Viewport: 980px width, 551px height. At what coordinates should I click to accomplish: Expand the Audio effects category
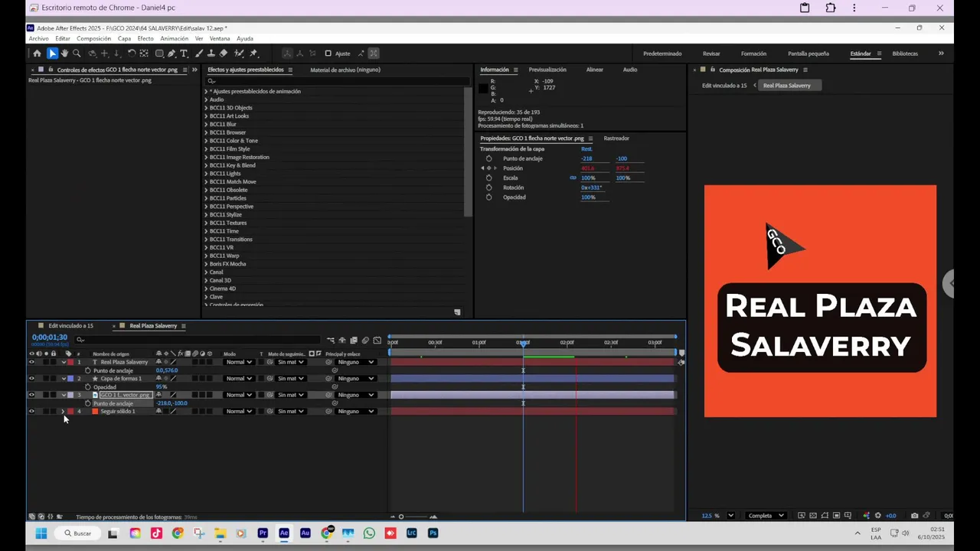click(x=206, y=99)
